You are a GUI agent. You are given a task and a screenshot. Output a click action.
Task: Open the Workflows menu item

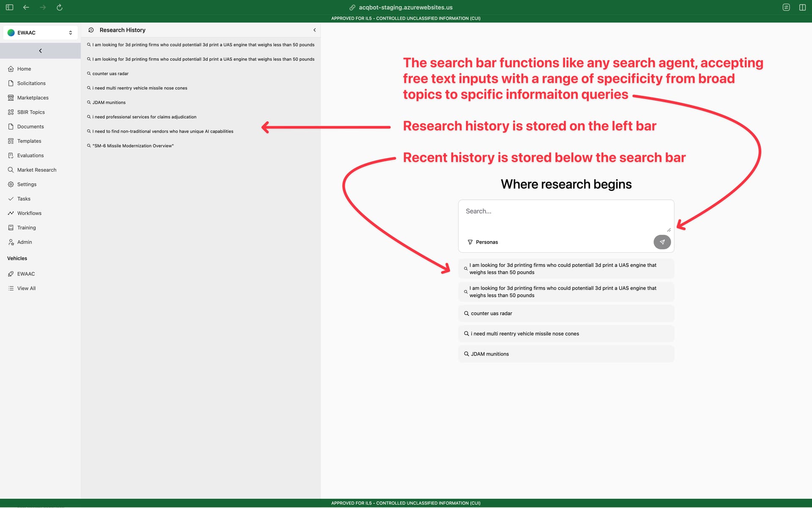click(40, 213)
